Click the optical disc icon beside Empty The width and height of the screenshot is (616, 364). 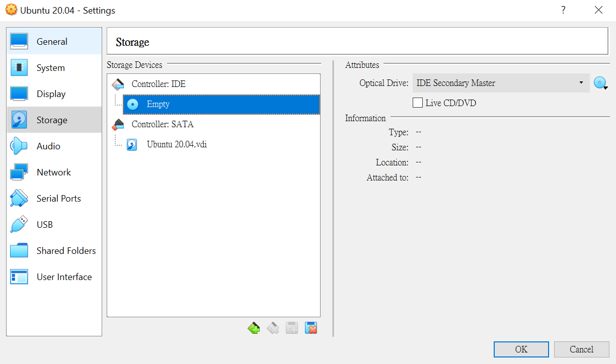132,105
